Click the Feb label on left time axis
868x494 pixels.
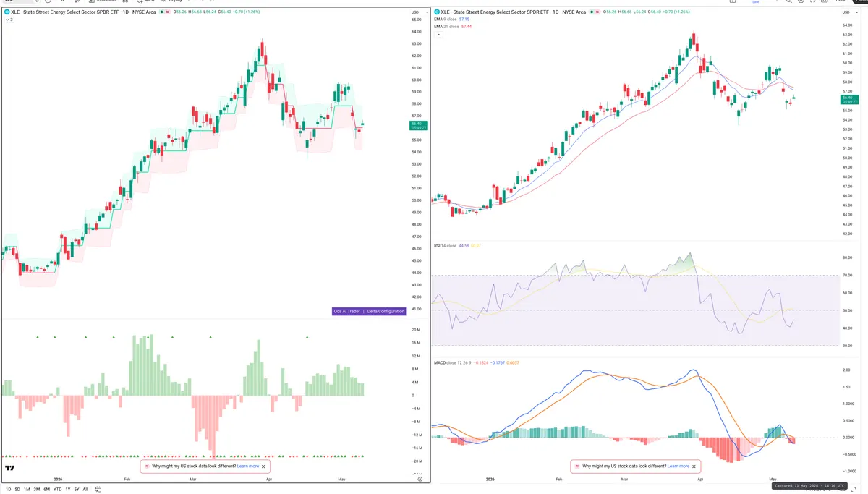(x=127, y=479)
